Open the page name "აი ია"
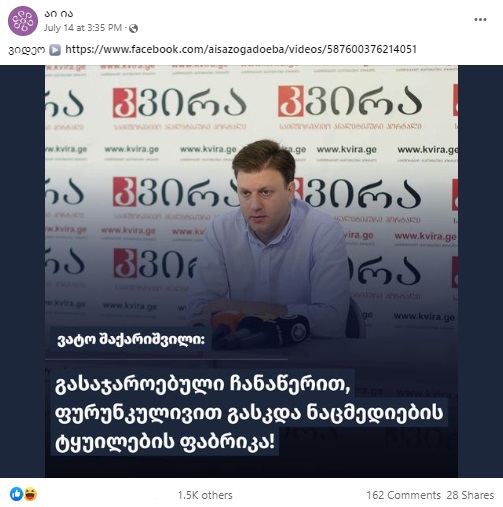This screenshot has height=507, width=503. point(58,14)
